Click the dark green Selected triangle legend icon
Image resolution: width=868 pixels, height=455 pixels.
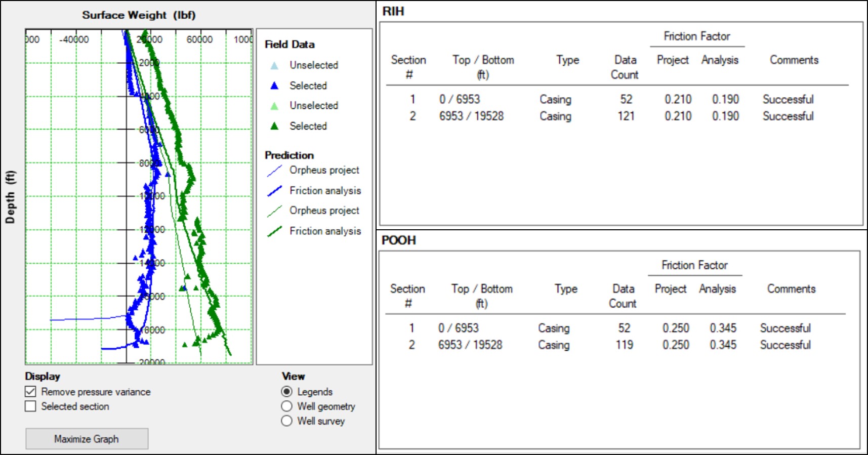[x=274, y=126]
